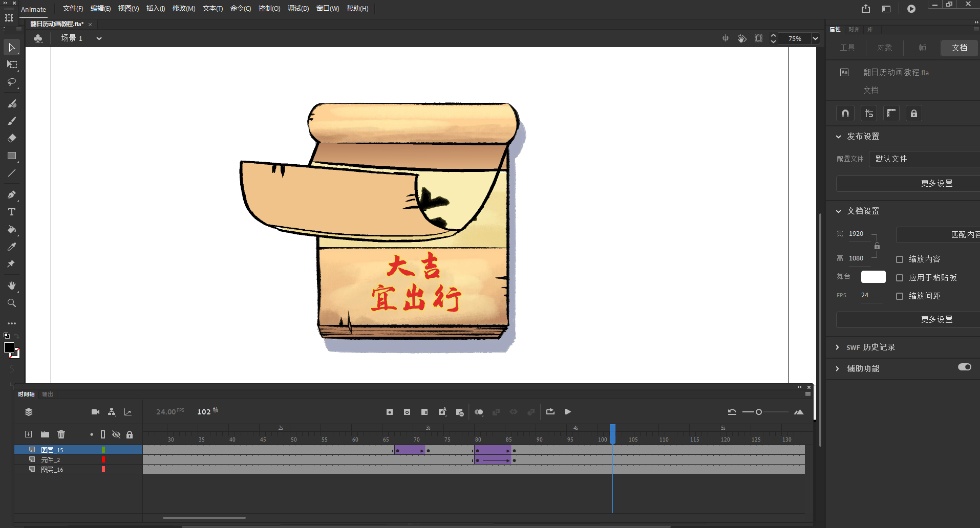
Task: Switch to the 输出 panel tab
Action: (48, 394)
